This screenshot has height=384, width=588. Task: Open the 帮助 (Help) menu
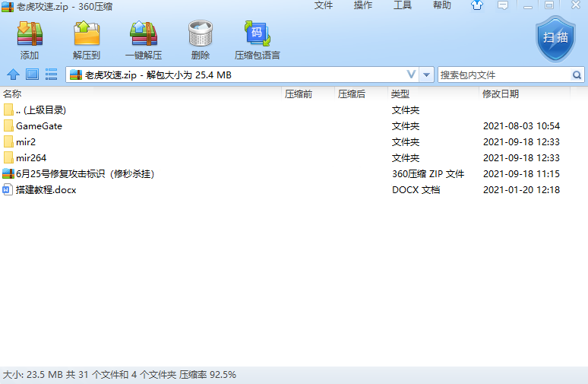tap(442, 5)
